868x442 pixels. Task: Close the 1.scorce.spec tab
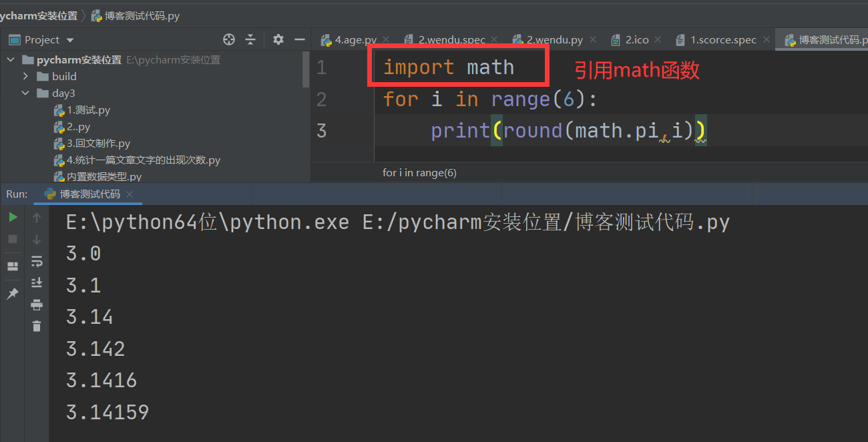(765, 40)
